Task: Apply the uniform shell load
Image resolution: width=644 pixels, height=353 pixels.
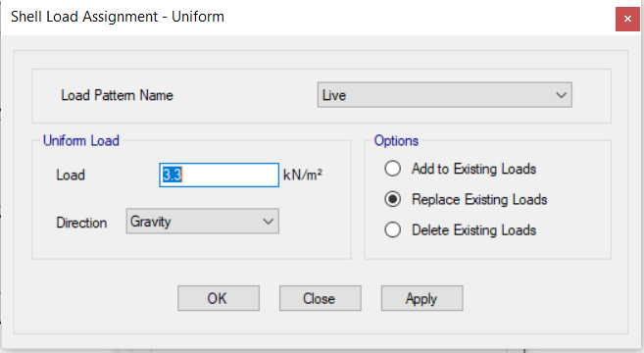Action: point(422,298)
